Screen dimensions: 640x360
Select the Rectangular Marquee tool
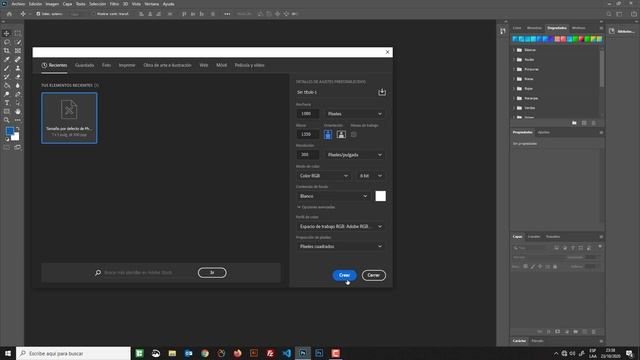pyautogui.click(x=18, y=33)
